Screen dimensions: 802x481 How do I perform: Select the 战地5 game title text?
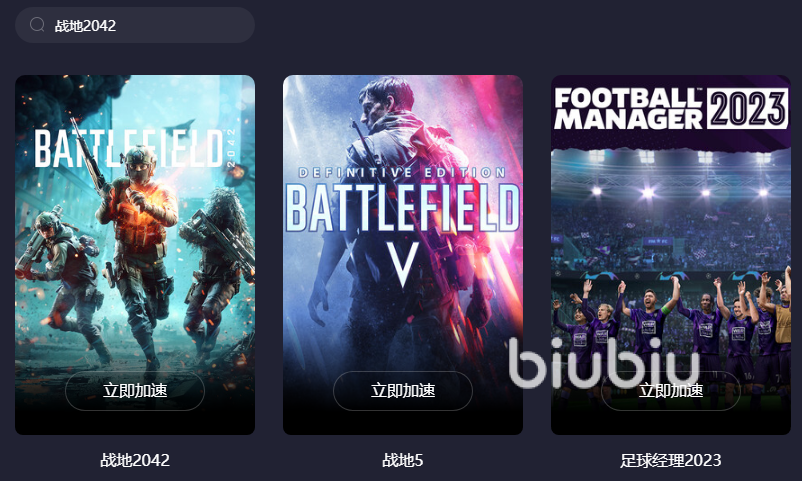tap(403, 460)
